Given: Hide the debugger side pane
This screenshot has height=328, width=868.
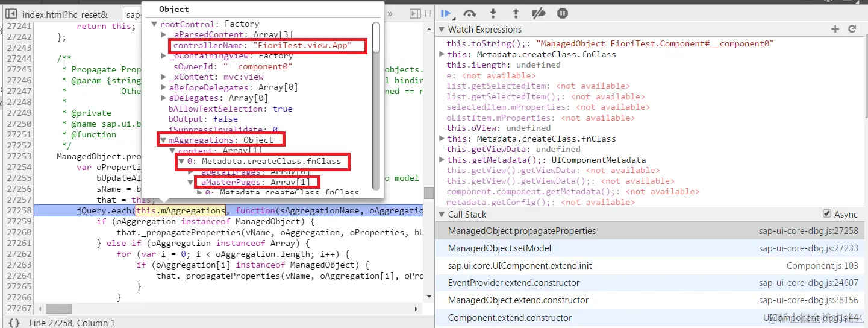Looking at the screenshot, I should [x=414, y=14].
